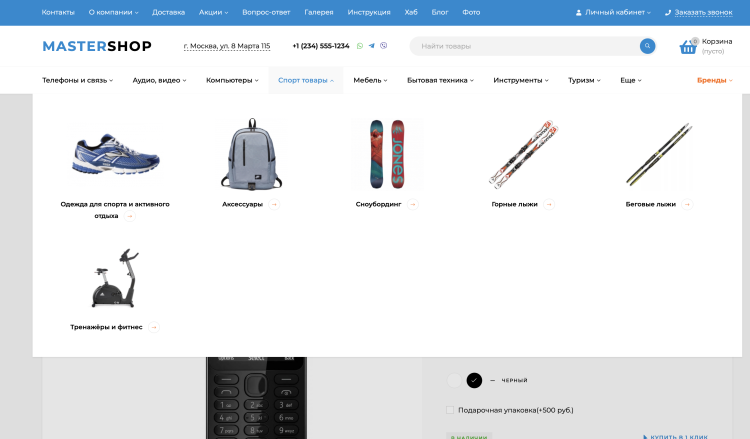Open Инструкция page
Viewport: 750px width, 439px height.
(369, 12)
